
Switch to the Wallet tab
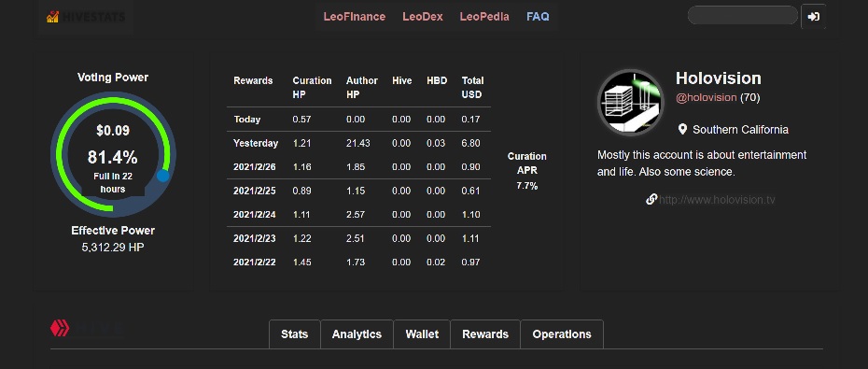[422, 334]
